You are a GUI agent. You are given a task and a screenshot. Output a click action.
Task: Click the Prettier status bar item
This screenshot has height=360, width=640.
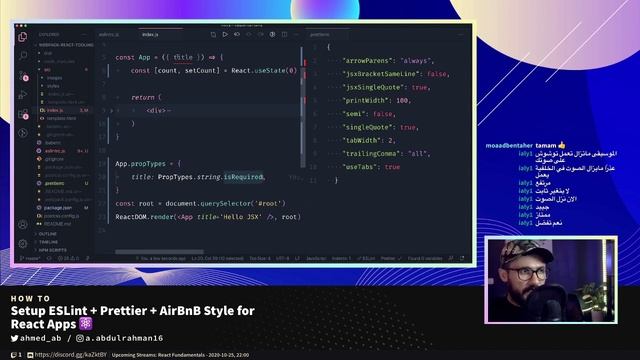pos(391,258)
